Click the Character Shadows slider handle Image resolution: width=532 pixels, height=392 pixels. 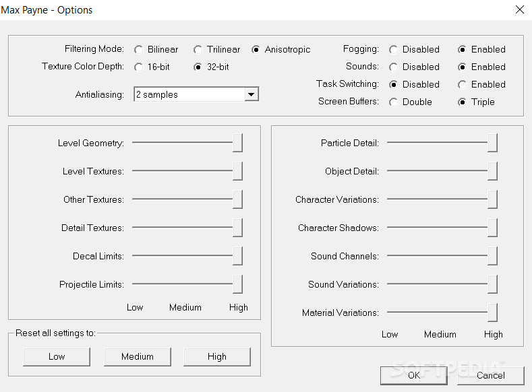[x=492, y=228]
